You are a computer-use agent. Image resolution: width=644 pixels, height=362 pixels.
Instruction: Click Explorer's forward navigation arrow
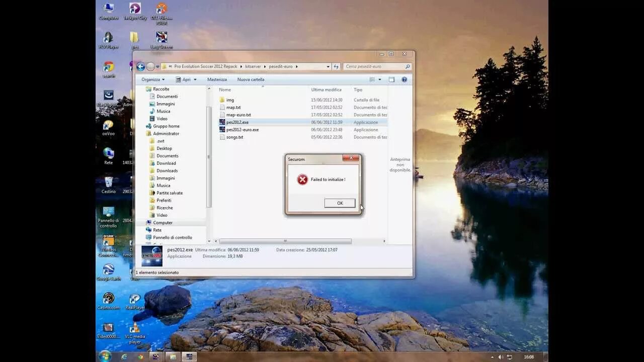click(150, 66)
